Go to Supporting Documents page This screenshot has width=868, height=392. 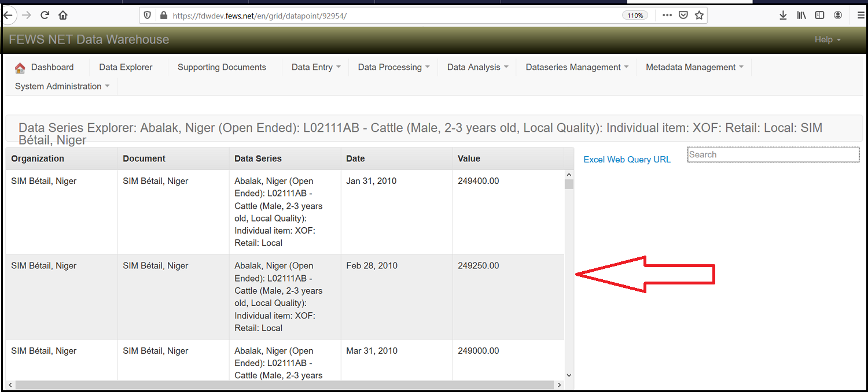pos(222,67)
